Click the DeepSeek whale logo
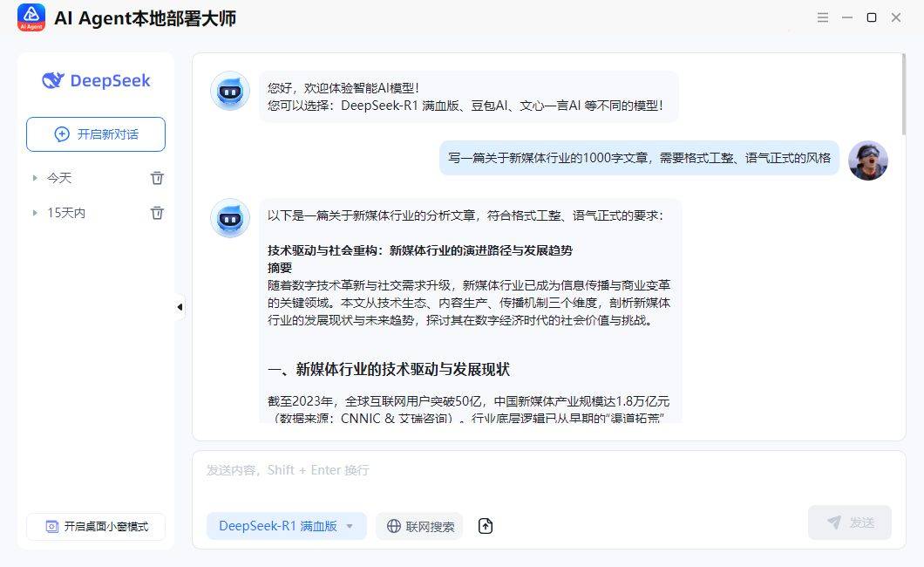924x567 pixels. 52,80
